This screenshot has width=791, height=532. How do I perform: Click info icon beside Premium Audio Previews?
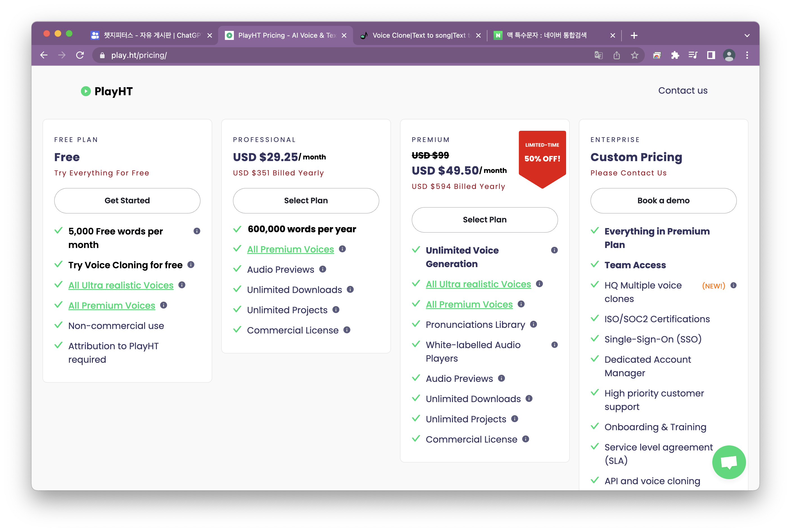pos(501,378)
